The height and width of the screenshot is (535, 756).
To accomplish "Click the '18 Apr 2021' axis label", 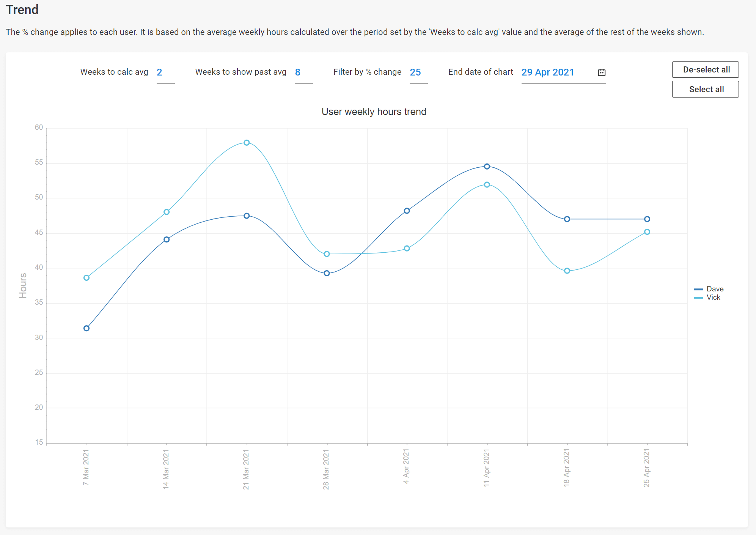I will 567,468.
